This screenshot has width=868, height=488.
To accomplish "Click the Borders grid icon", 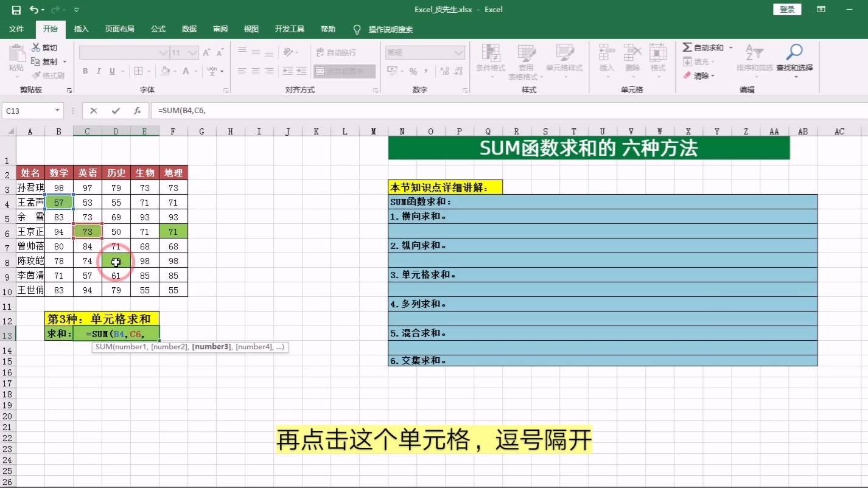I will [138, 71].
